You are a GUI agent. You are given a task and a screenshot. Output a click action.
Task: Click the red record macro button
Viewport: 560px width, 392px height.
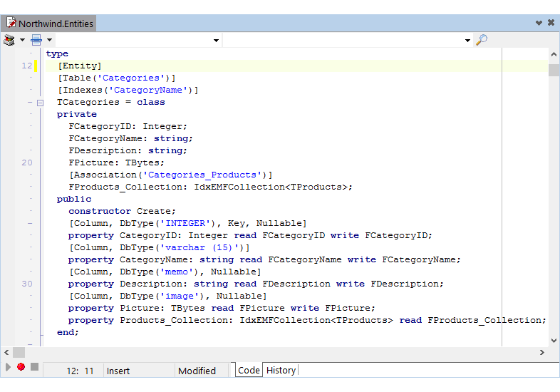[21, 367]
